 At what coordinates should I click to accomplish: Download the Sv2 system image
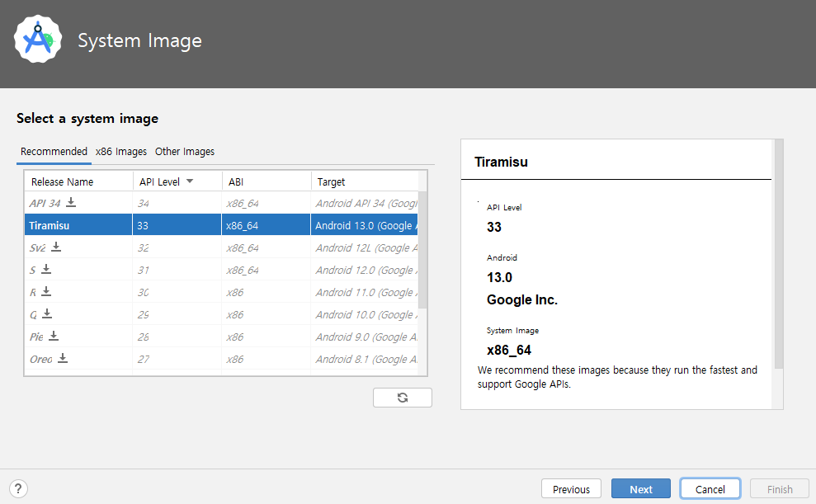pyautogui.click(x=56, y=247)
